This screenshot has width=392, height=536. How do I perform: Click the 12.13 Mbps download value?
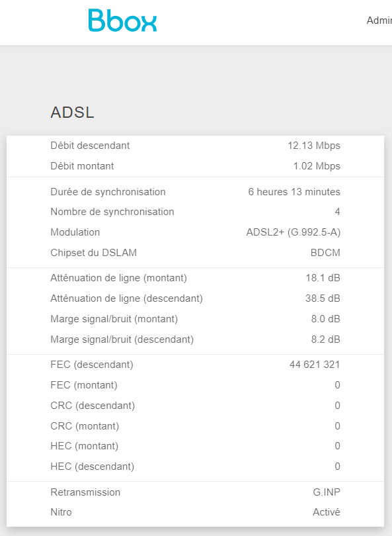[x=314, y=146]
